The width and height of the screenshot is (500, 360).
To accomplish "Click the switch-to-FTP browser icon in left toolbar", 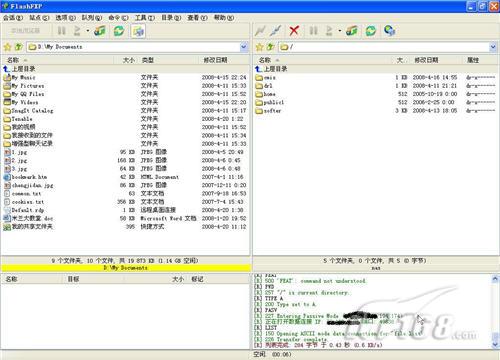I will [138, 31].
